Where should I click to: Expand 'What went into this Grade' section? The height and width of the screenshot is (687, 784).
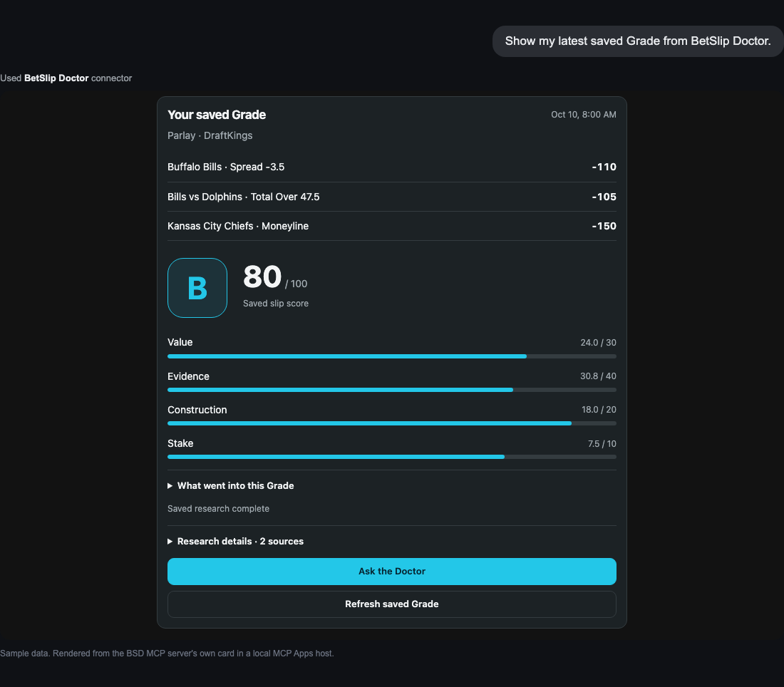point(230,485)
